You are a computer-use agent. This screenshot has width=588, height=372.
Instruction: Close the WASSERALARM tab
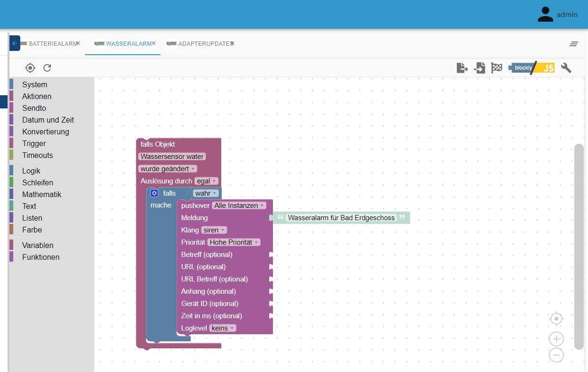(x=153, y=43)
